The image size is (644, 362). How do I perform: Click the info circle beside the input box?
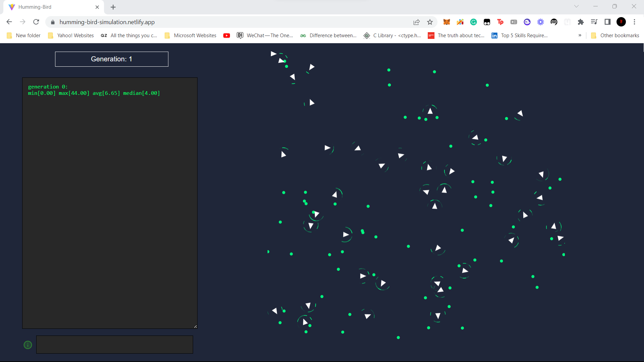pos(27,345)
